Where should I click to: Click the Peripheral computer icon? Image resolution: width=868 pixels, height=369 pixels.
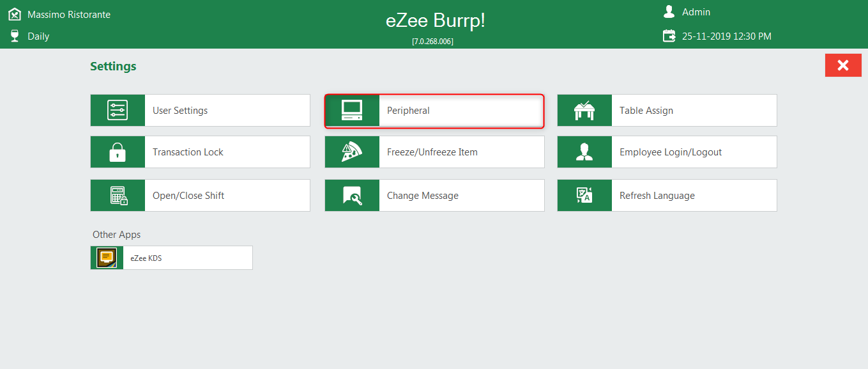pos(352,111)
